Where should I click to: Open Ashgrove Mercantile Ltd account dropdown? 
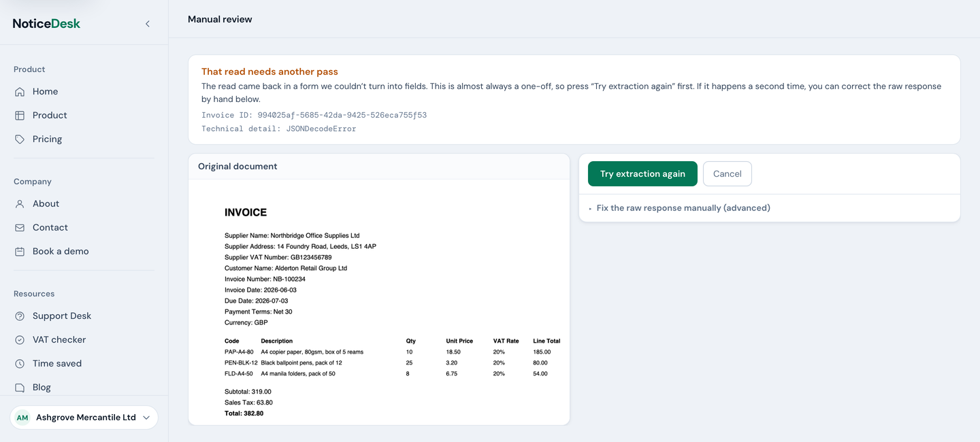point(84,418)
